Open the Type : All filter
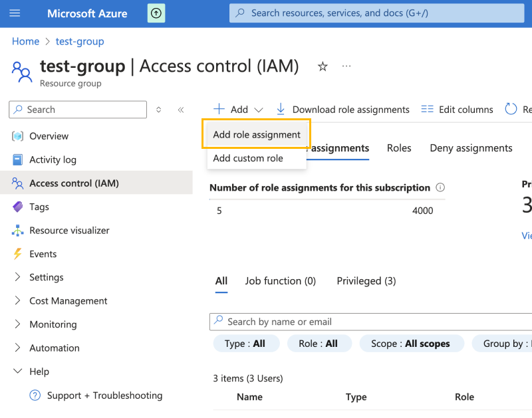 coord(246,344)
